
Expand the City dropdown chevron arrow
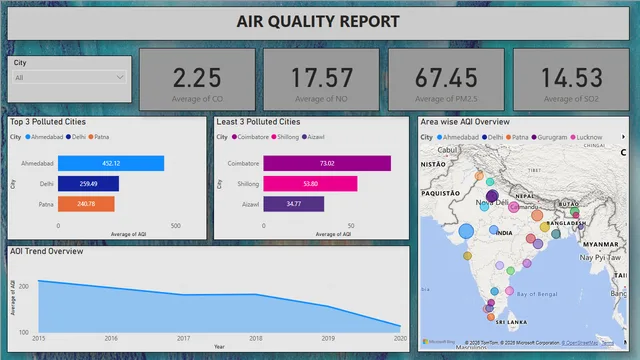(x=120, y=77)
